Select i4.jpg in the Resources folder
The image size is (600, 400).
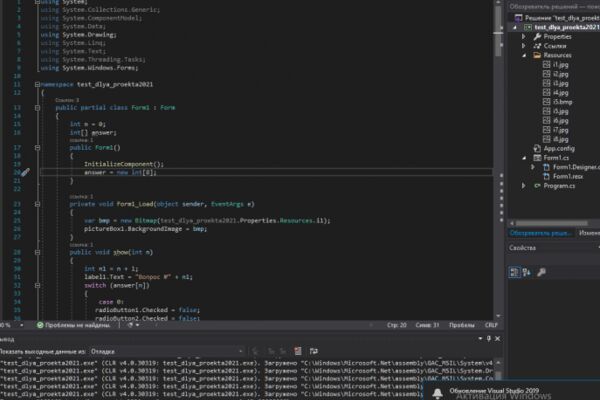pyautogui.click(x=561, y=93)
